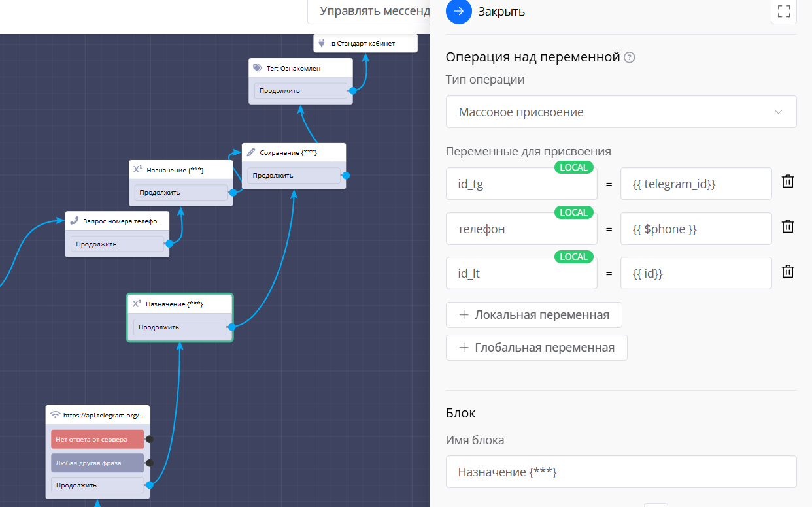Viewport: 812px width, 507px height.
Task: Click wifi icon on api.telegram.org block
Action: (56, 414)
